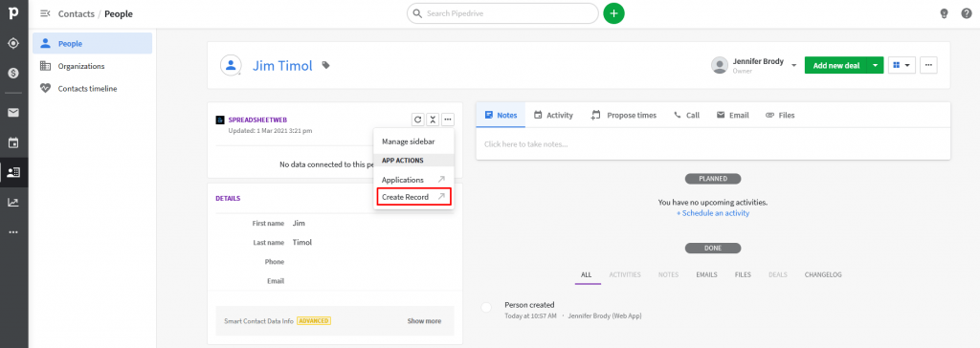Open the help question mark icon

pyautogui.click(x=967, y=13)
